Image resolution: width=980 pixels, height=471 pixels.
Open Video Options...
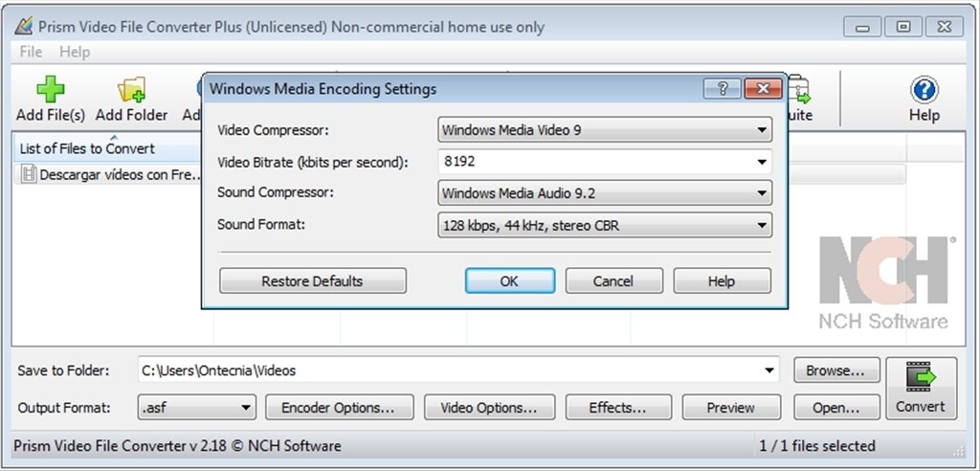tap(489, 408)
